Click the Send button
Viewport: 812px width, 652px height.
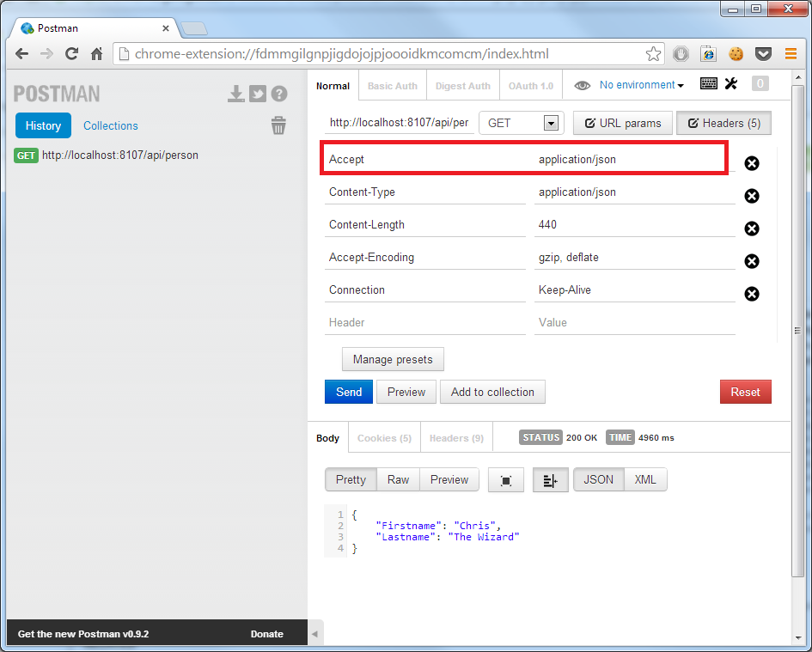[x=349, y=392]
